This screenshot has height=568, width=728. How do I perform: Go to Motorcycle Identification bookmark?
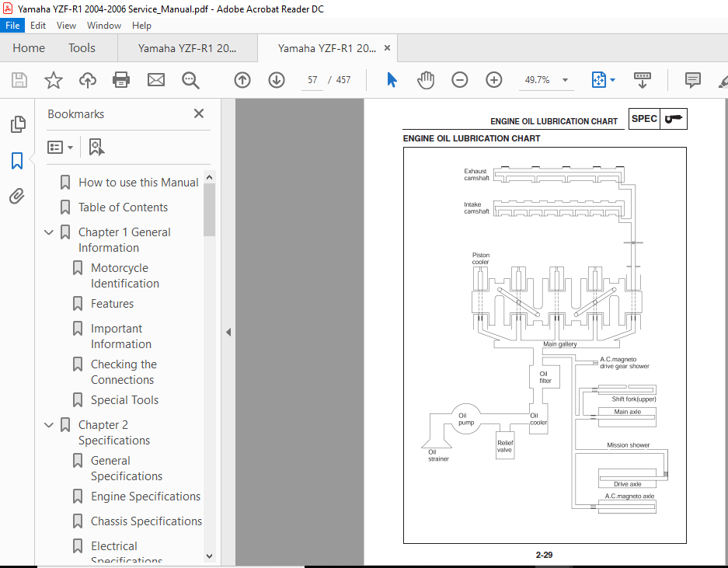click(125, 276)
